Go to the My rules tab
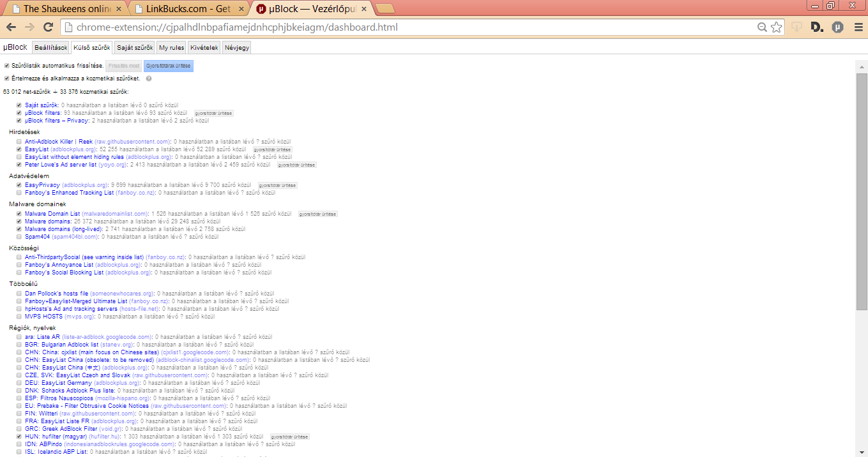868x457 pixels. pyautogui.click(x=172, y=48)
